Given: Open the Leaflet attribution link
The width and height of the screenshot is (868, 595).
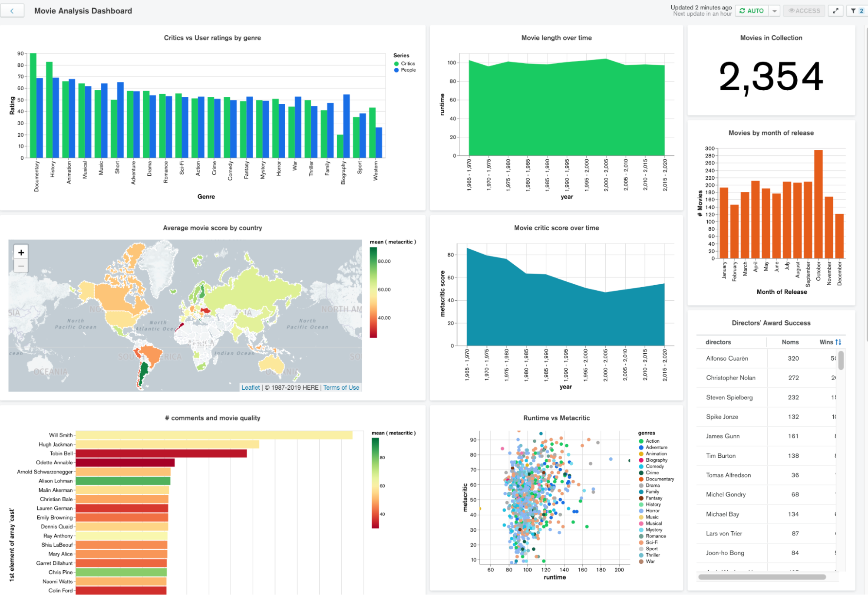Looking at the screenshot, I should pos(251,388).
